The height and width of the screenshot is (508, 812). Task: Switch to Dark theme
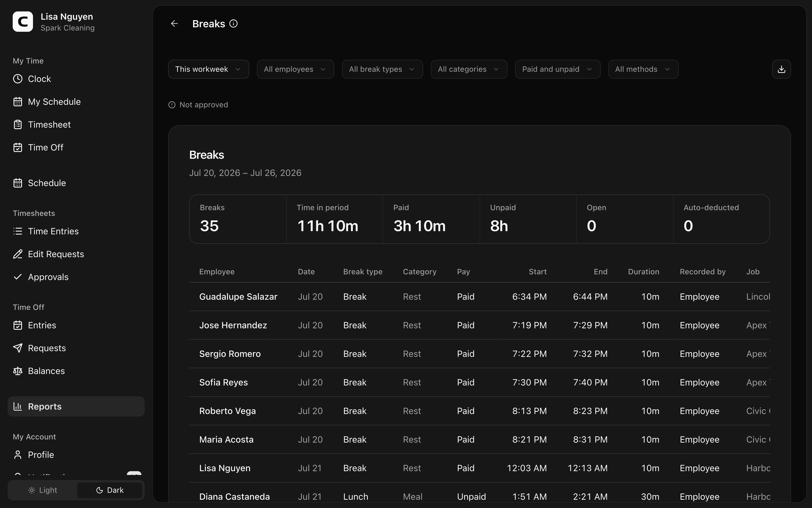(110, 490)
